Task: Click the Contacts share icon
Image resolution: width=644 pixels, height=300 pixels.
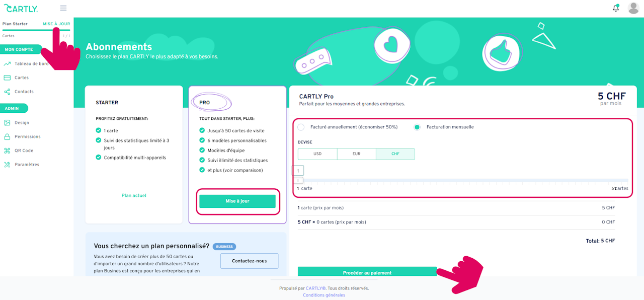Action: (7, 92)
